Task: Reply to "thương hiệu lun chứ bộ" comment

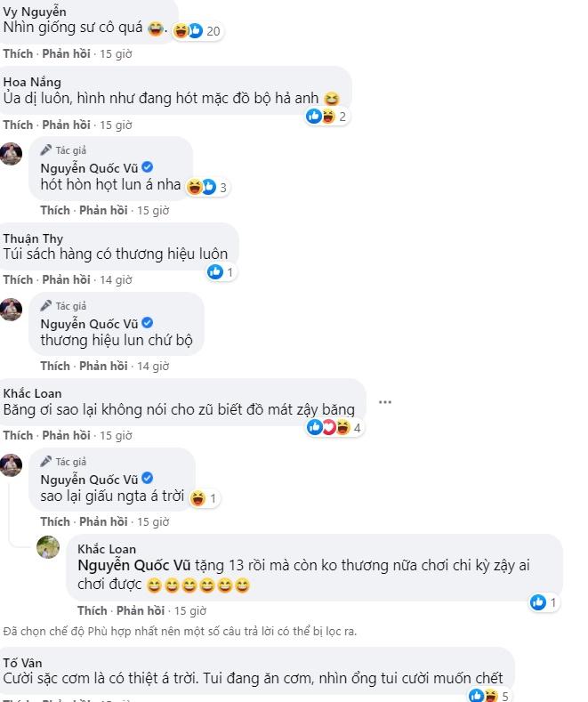Action: [103, 366]
